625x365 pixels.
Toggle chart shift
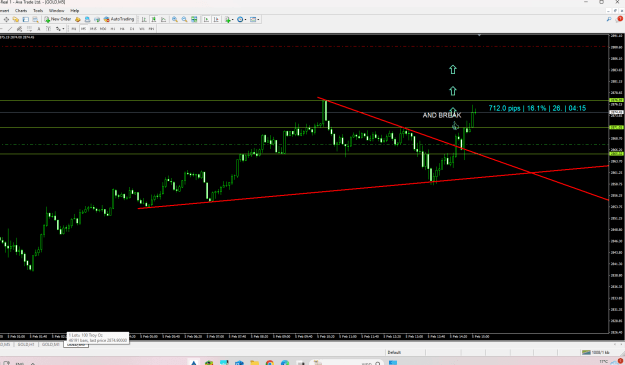click(x=216, y=20)
